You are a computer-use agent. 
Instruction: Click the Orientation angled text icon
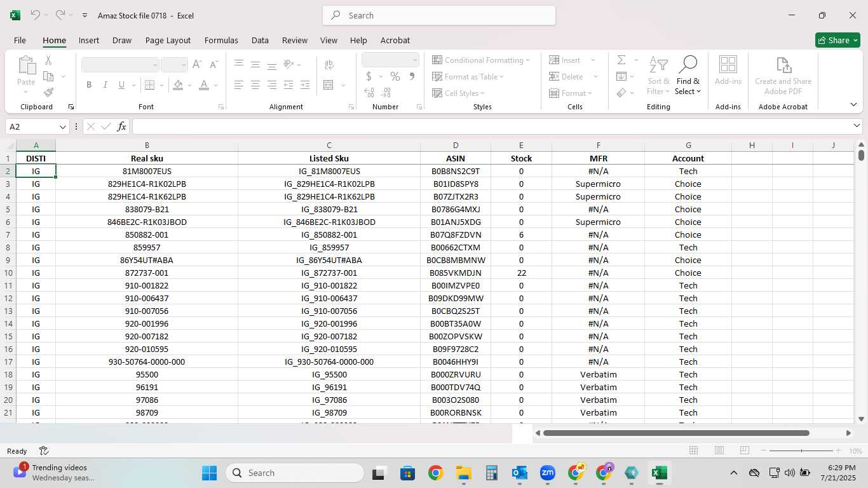pyautogui.click(x=289, y=64)
